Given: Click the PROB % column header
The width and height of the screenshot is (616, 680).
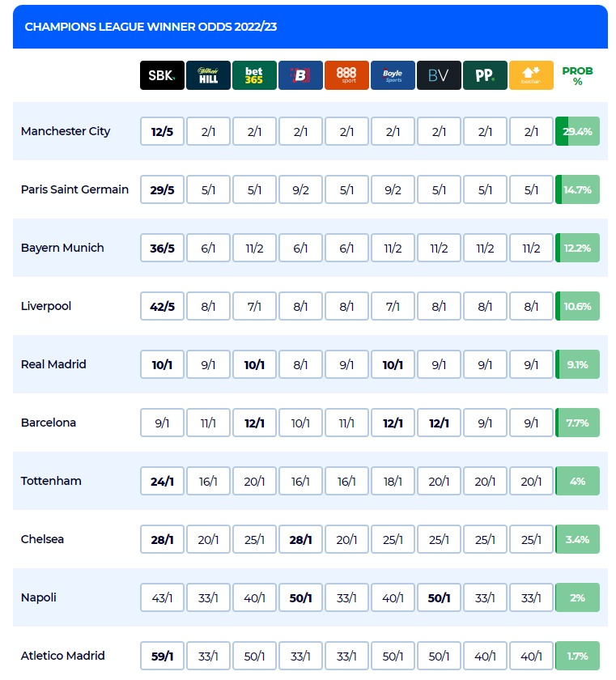Looking at the screenshot, I should [577, 76].
